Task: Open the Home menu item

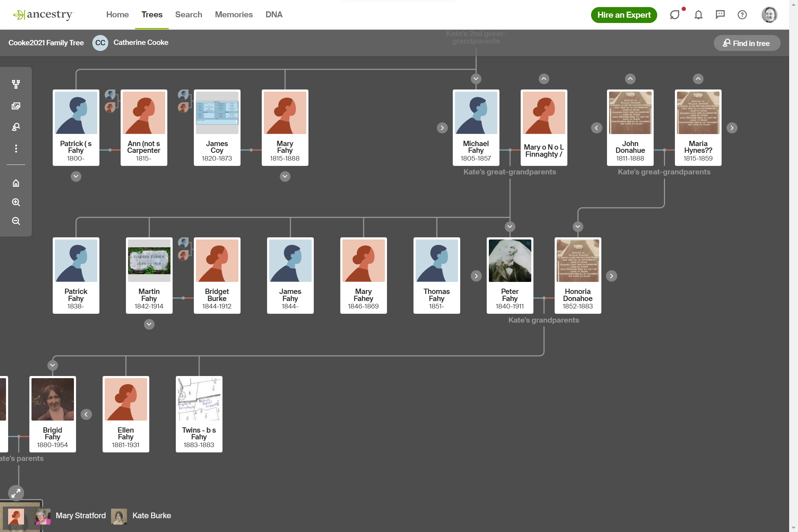Action: click(x=117, y=15)
